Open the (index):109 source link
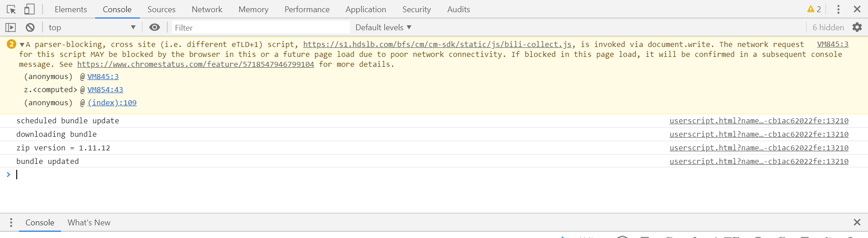 coord(112,103)
